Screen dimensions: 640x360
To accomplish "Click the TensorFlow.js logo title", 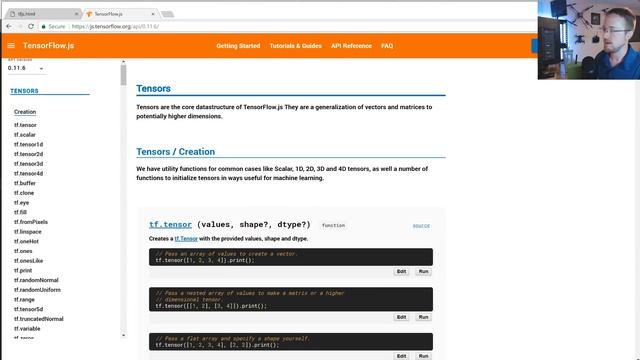I will coord(49,46).
